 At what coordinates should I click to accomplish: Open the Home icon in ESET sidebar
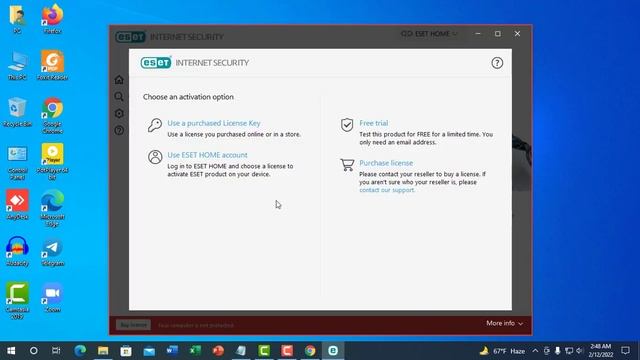click(119, 80)
